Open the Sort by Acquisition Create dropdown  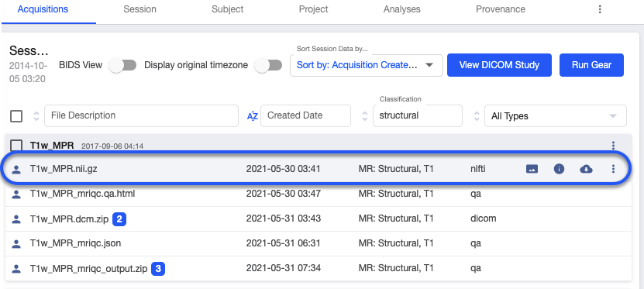pos(367,65)
